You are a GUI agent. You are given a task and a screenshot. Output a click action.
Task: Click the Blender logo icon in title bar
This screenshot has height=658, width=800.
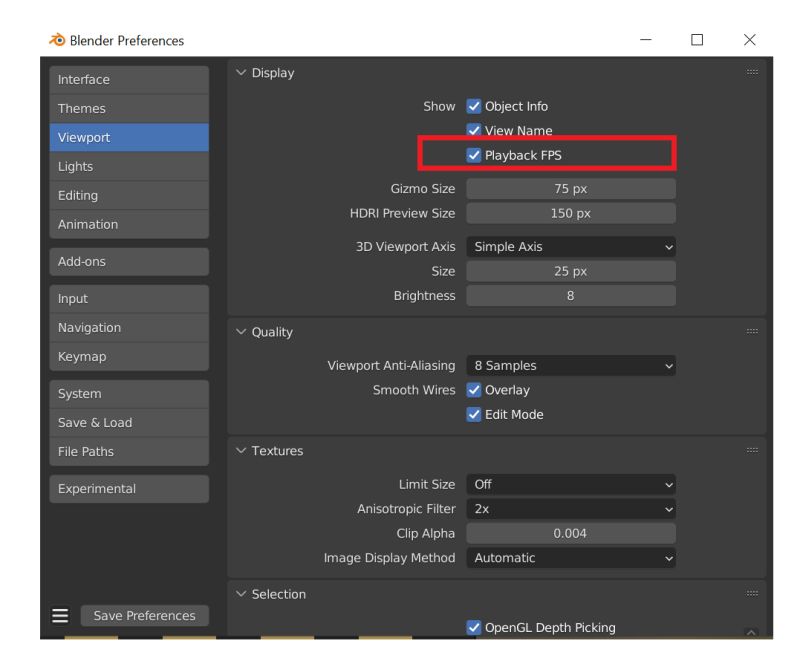(x=57, y=40)
